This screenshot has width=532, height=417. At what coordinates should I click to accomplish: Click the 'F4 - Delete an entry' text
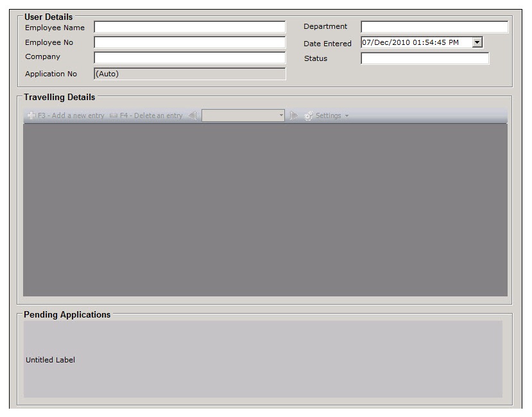[x=151, y=115]
